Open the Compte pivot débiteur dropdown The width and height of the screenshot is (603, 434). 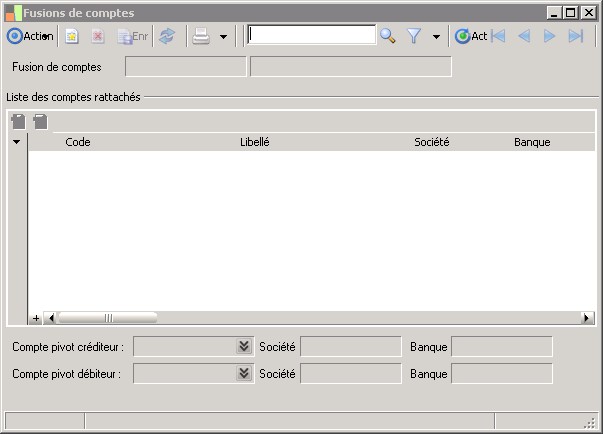point(244,373)
